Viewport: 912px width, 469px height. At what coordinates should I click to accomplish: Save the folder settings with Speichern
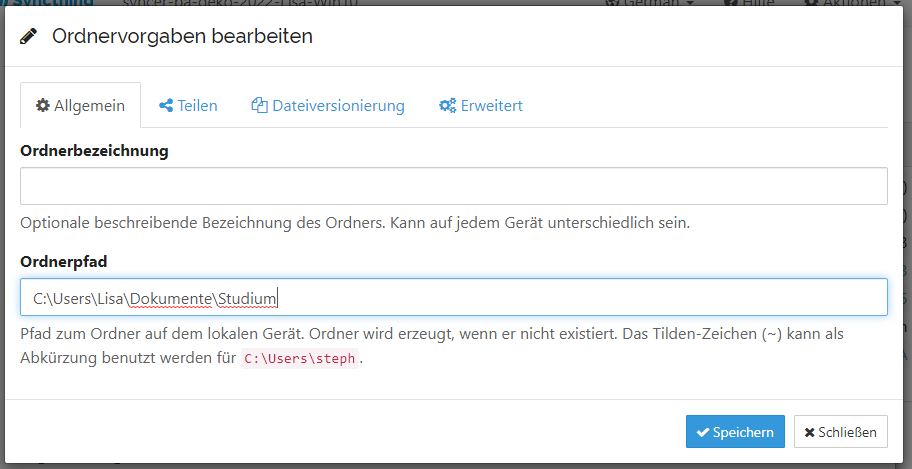[x=735, y=432]
